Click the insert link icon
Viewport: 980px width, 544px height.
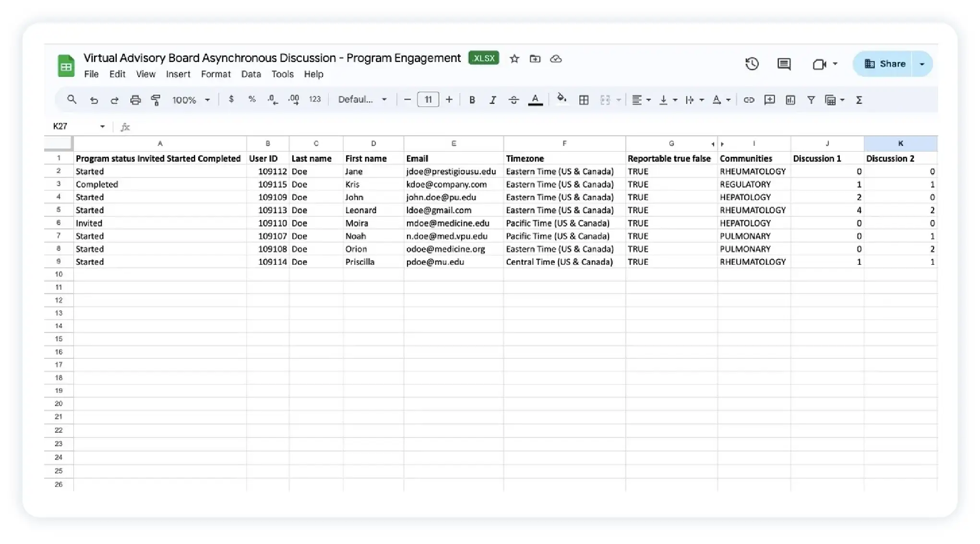749,100
